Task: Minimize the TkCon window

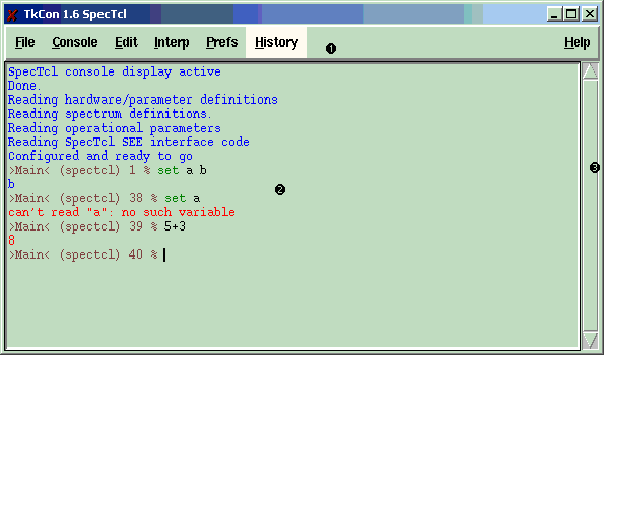Action: click(554, 14)
